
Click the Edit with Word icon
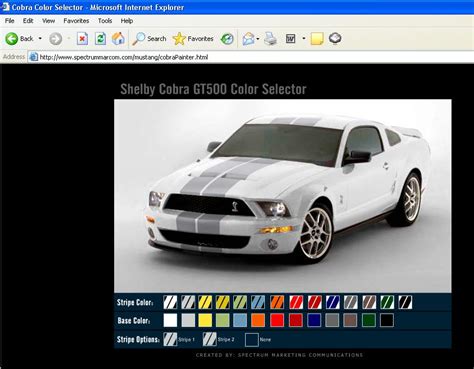coord(291,39)
